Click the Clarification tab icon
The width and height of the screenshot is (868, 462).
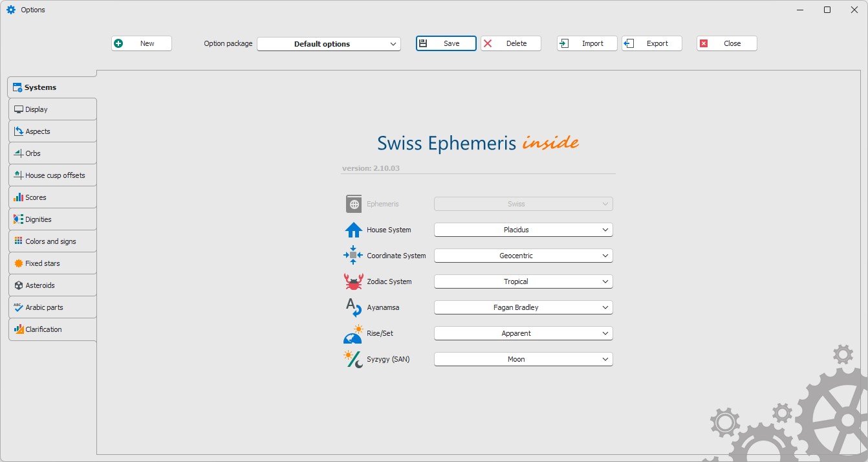(19, 329)
